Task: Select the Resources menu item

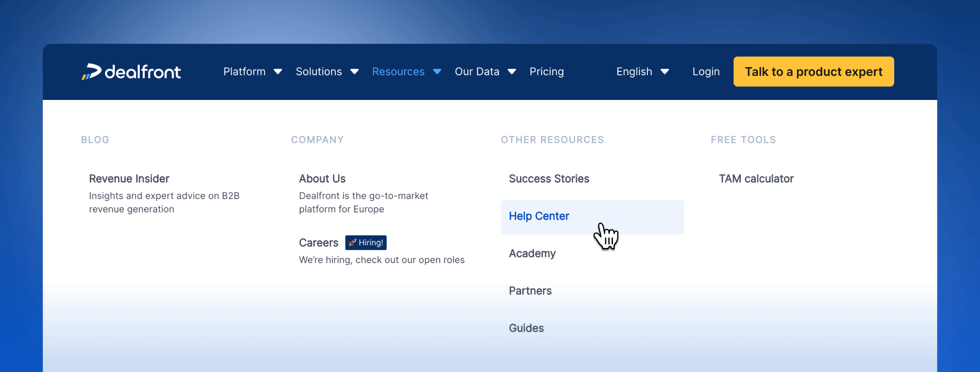Action: pyautogui.click(x=398, y=72)
